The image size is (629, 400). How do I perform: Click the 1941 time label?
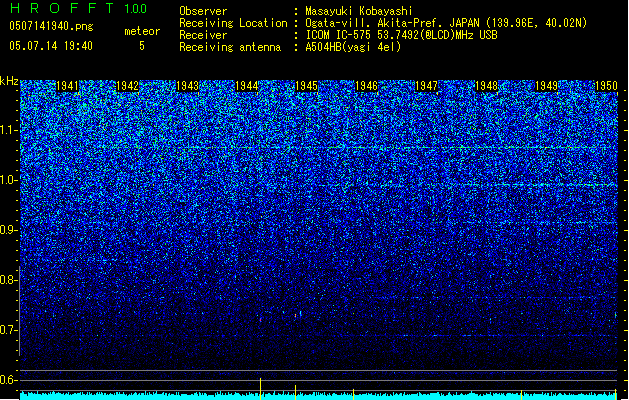click(67, 86)
